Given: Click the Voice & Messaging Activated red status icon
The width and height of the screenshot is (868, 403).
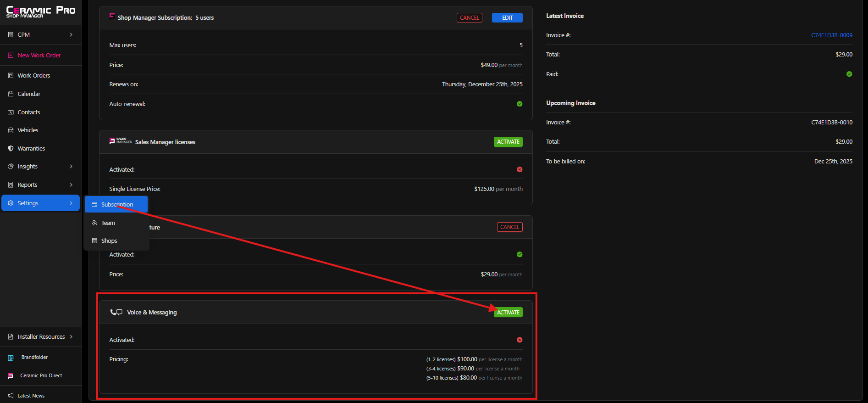Looking at the screenshot, I should click(520, 340).
